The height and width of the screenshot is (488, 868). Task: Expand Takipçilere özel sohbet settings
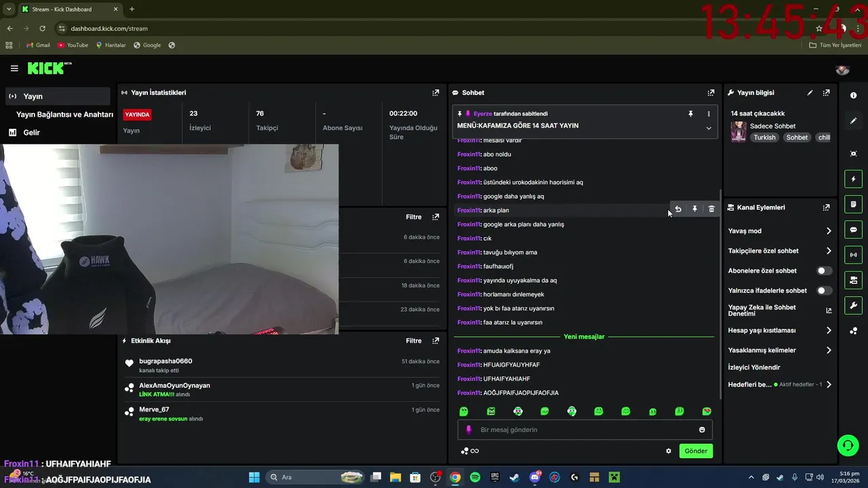click(780, 251)
